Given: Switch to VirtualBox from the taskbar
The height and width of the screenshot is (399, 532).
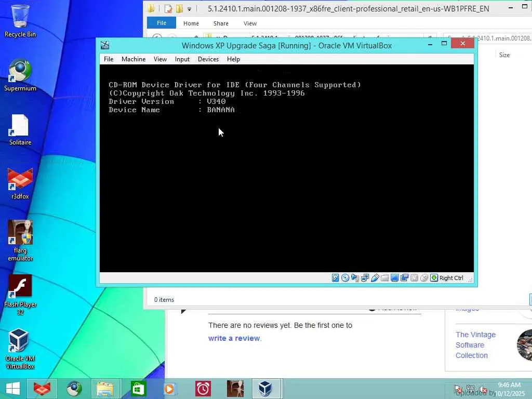Looking at the screenshot, I should [265, 389].
